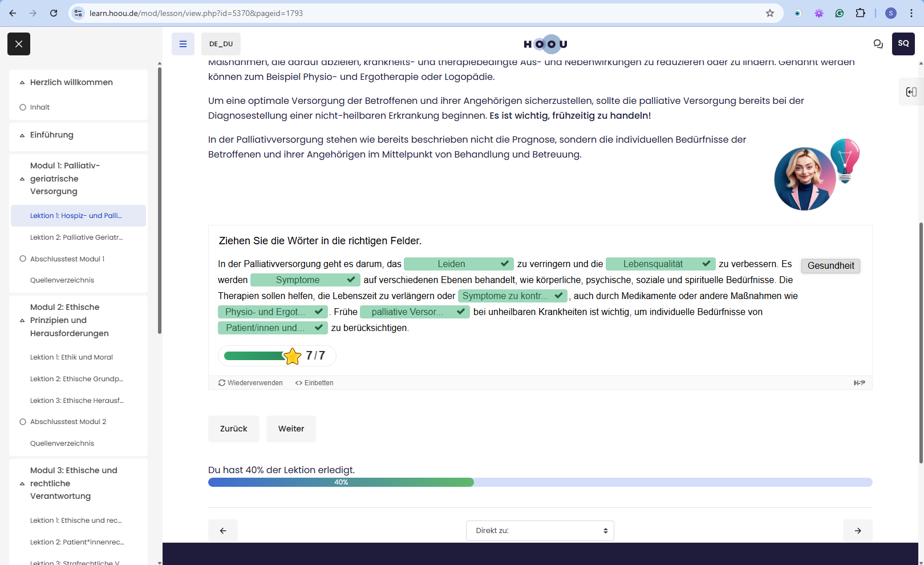The image size is (924, 565).
Task: Bookmark this page with the star icon
Action: (x=770, y=13)
